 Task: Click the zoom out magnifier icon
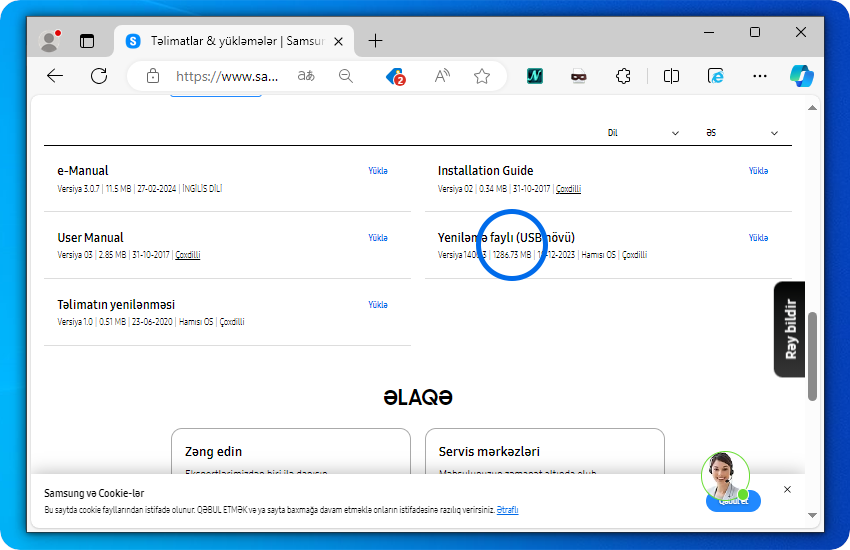click(x=346, y=76)
